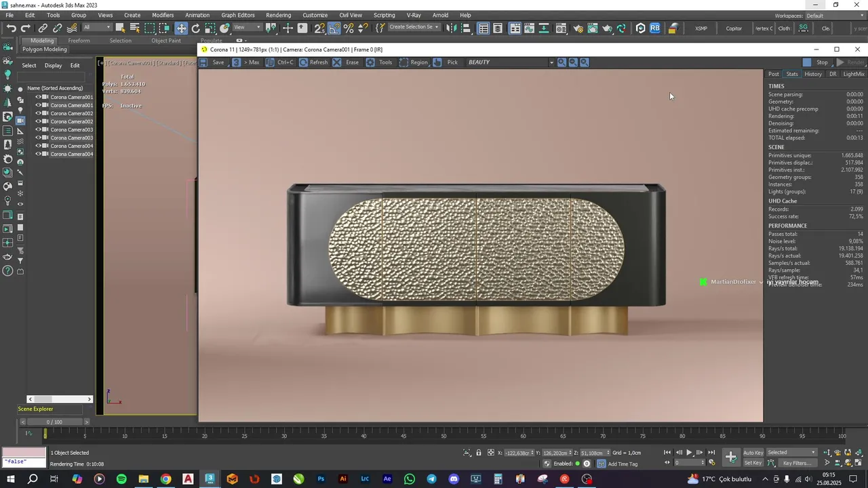Open the Modifiers menu
Viewport: 868px width, 488px height.
[x=163, y=15]
